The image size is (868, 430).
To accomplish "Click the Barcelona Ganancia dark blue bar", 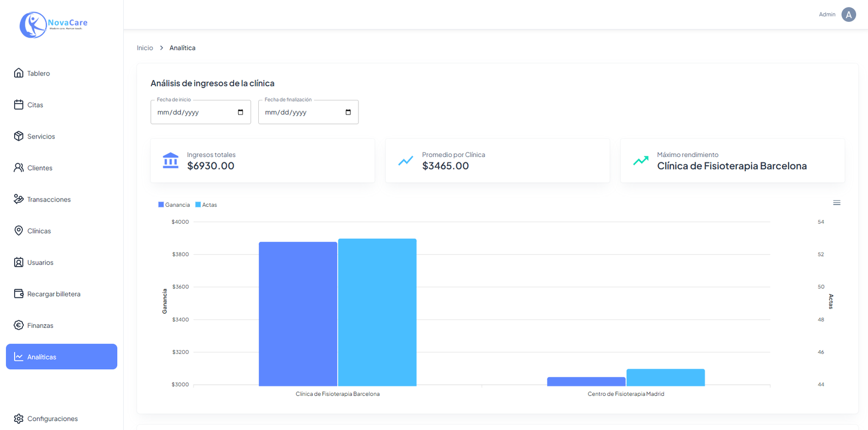I will 298,314.
